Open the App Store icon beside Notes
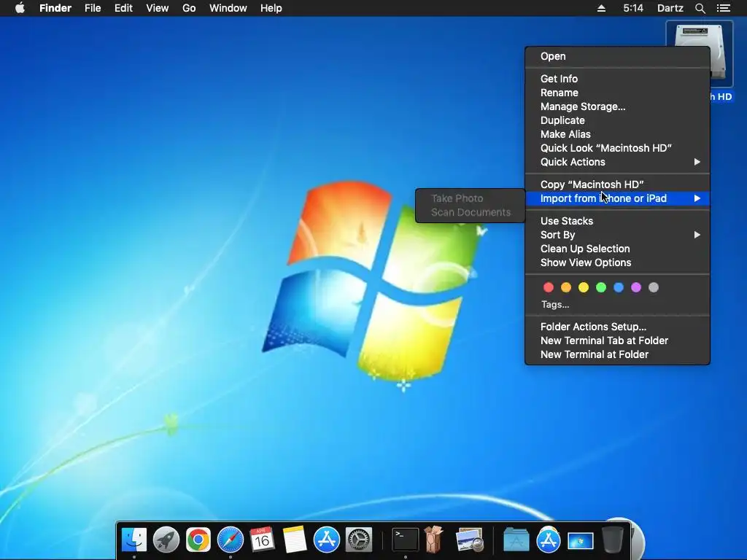The image size is (747, 560). (x=326, y=540)
